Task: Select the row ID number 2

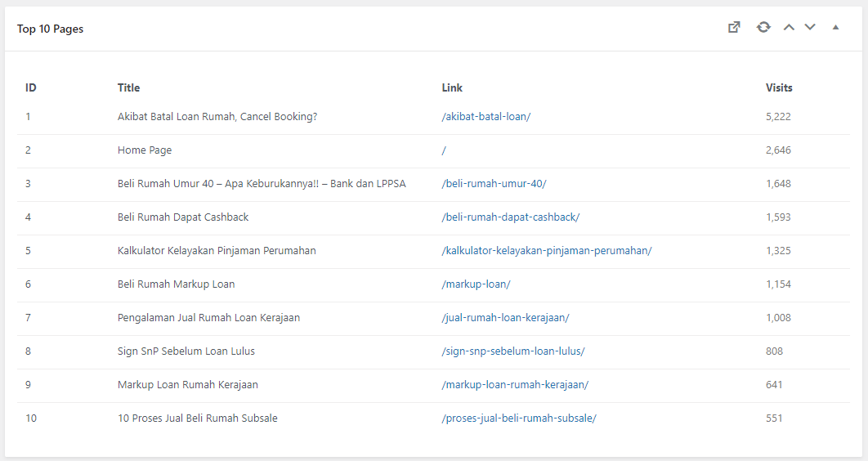Action: [28, 150]
